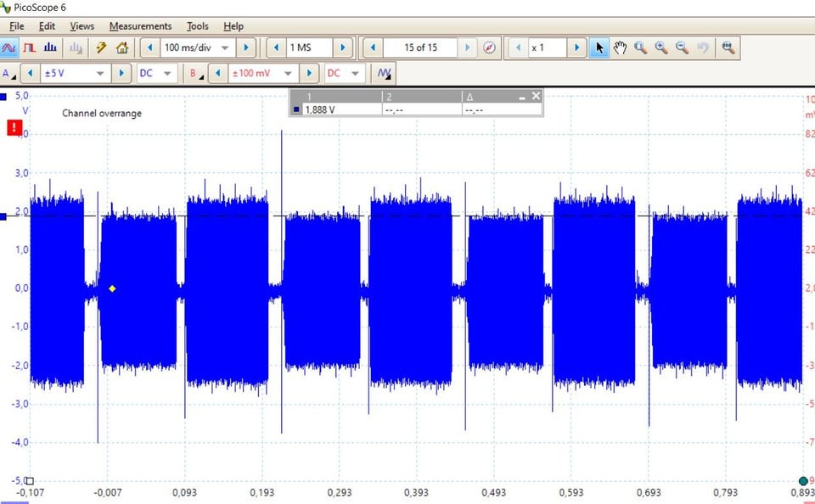
Task: Switch to Scope Mode icon
Action: 10,48
